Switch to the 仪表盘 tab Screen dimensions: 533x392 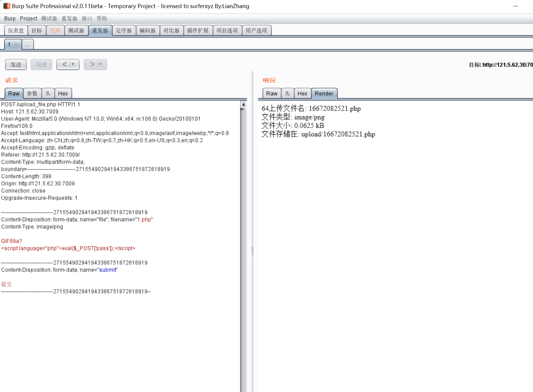[16, 31]
